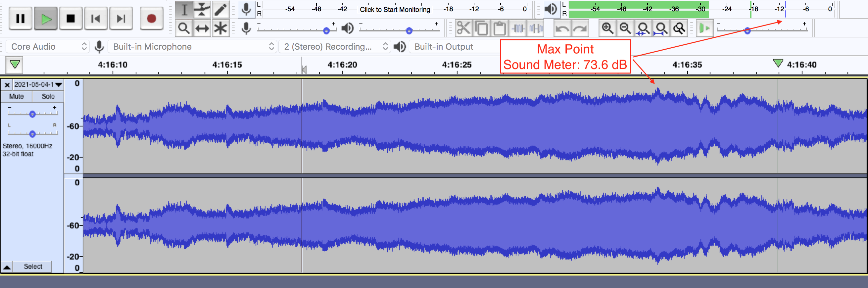The height and width of the screenshot is (288, 868).
Task: Select the Time Shift tool
Action: tap(202, 28)
